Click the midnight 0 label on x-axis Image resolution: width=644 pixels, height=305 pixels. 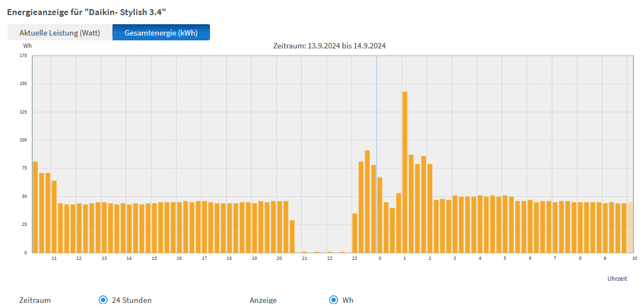click(380, 259)
